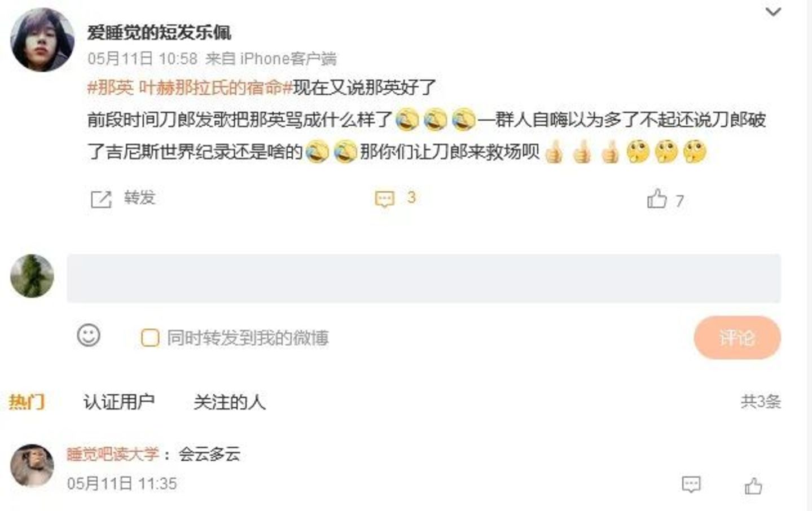Switch to the 关注的人 tab
This screenshot has width=812, height=511.
pyautogui.click(x=229, y=402)
